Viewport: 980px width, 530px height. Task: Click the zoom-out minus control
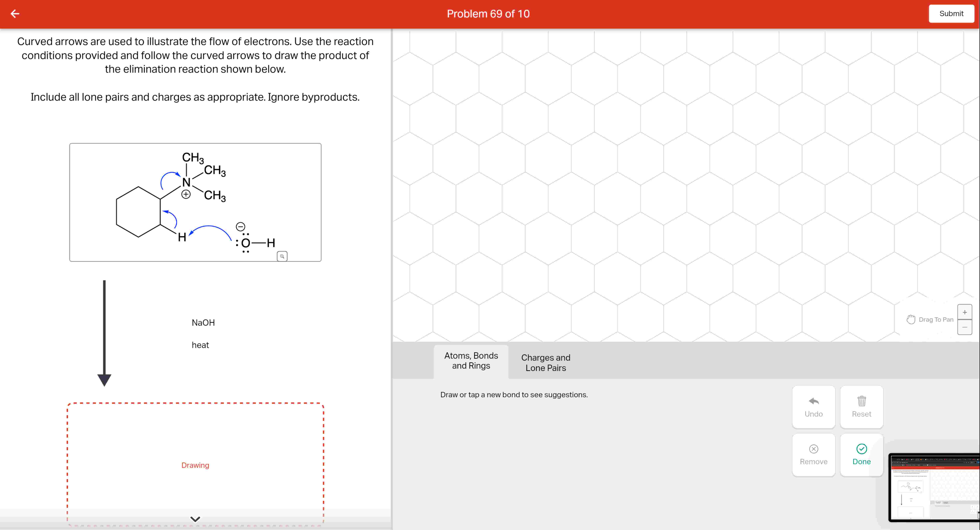coord(965,327)
